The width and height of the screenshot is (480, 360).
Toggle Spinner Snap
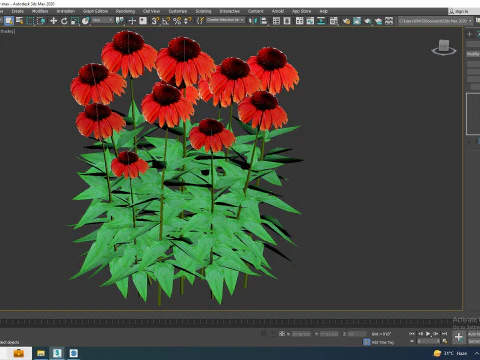pos(188,21)
